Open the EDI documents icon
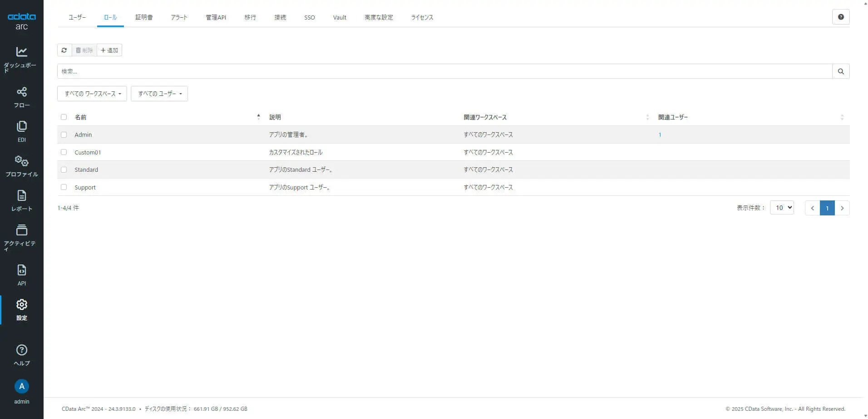 21,126
